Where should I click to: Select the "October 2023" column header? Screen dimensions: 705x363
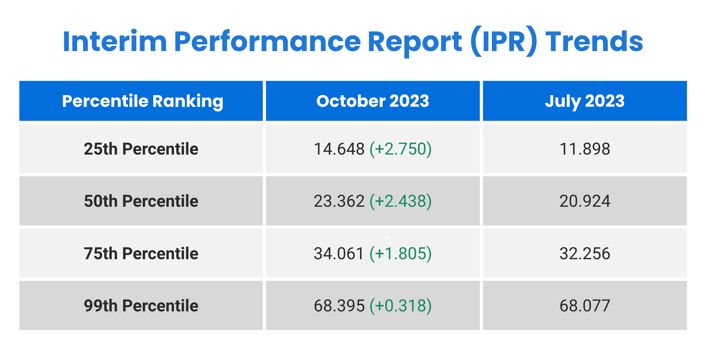(x=373, y=101)
